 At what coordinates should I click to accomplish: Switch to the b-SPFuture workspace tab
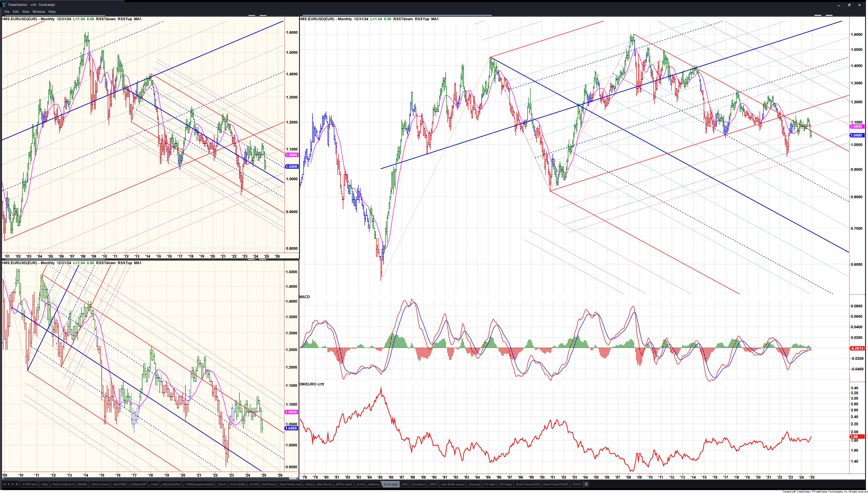(x=30, y=484)
